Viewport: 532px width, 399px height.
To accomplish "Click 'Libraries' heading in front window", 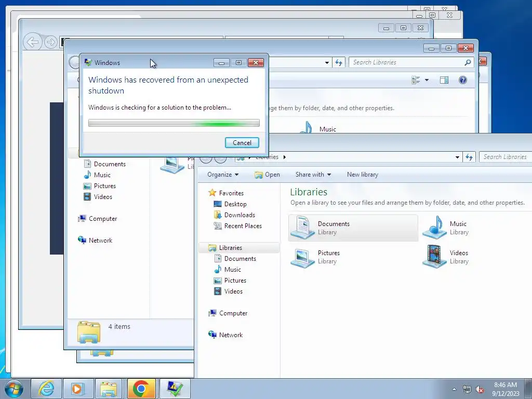I will [x=309, y=192].
